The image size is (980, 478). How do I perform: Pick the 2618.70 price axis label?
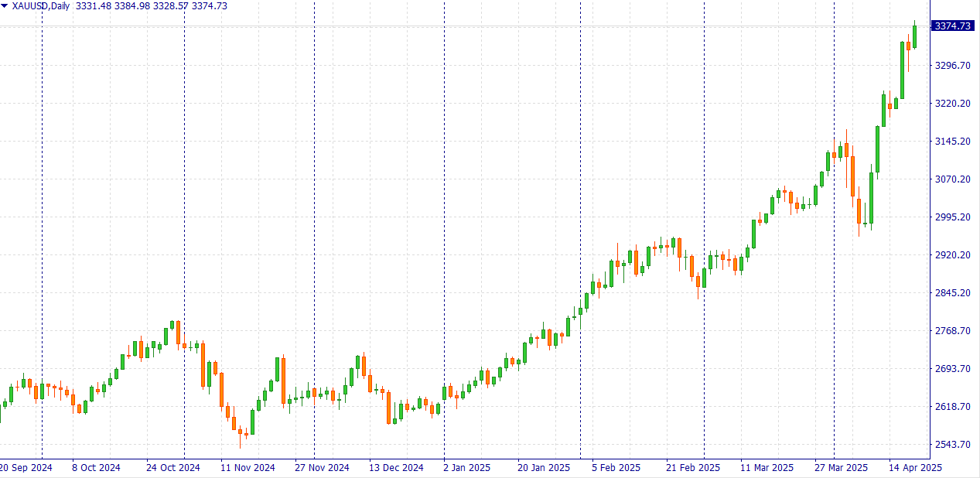tap(952, 407)
